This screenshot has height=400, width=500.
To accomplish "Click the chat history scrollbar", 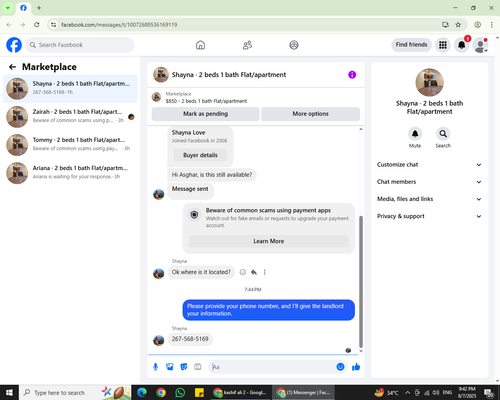I will (361, 282).
